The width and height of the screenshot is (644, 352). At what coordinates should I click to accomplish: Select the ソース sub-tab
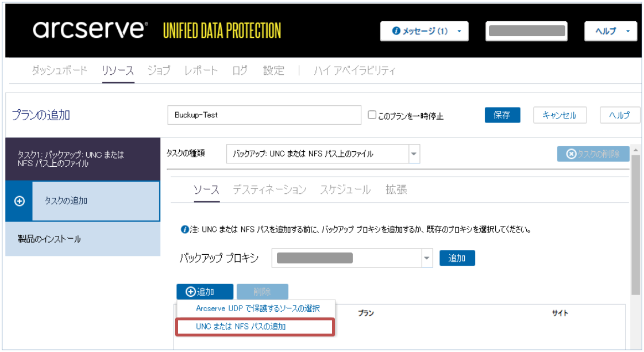point(207,190)
